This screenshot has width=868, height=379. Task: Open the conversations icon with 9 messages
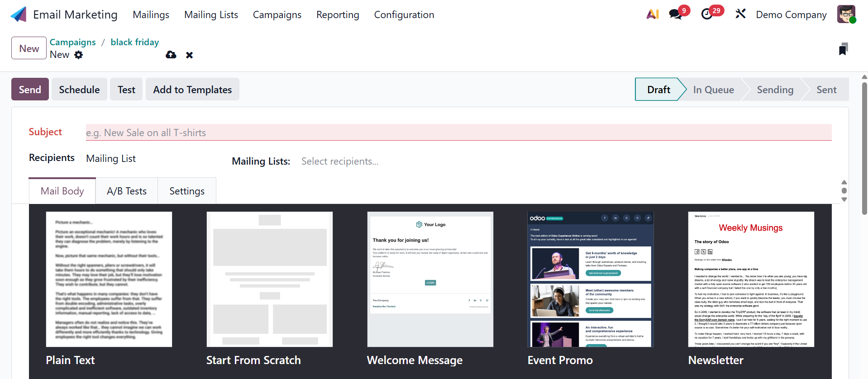(676, 14)
